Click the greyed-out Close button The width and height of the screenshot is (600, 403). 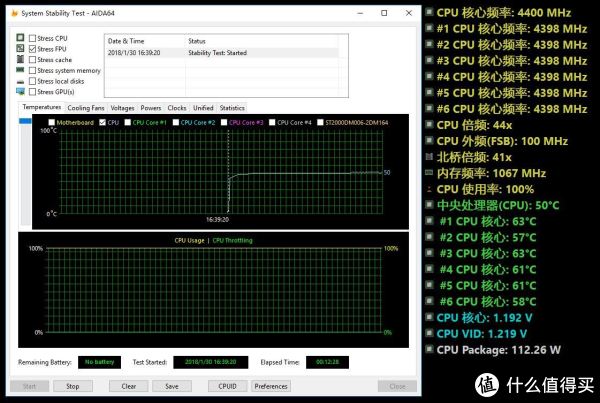point(397,386)
